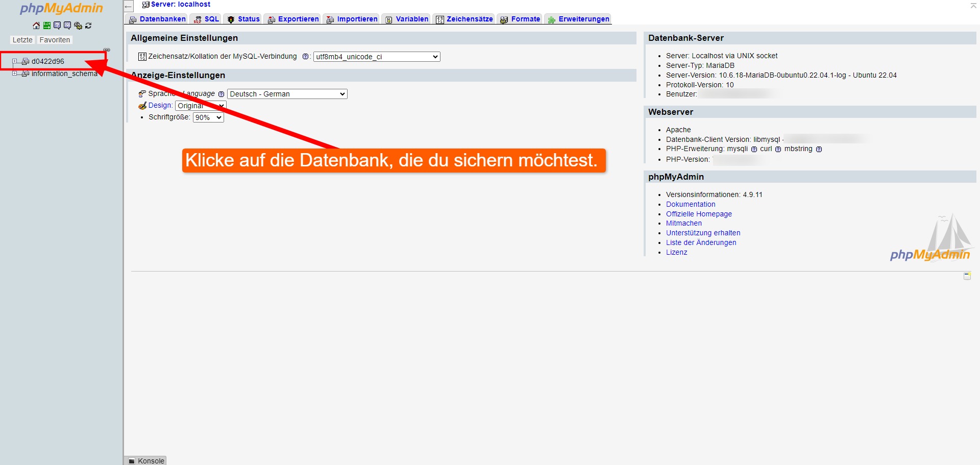Click the yellow note icon below the phpMyAdmin panel
Screen dimensions: 980x465
click(x=967, y=276)
